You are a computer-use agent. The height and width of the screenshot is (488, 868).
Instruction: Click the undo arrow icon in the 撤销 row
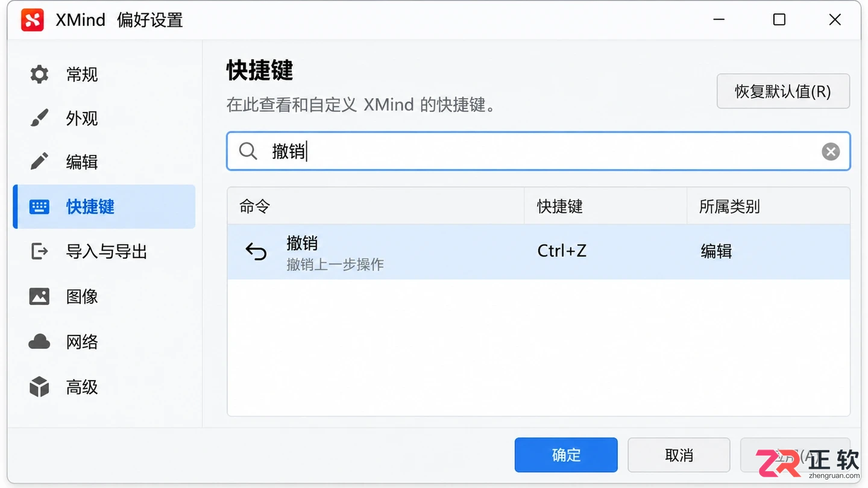pyautogui.click(x=256, y=252)
